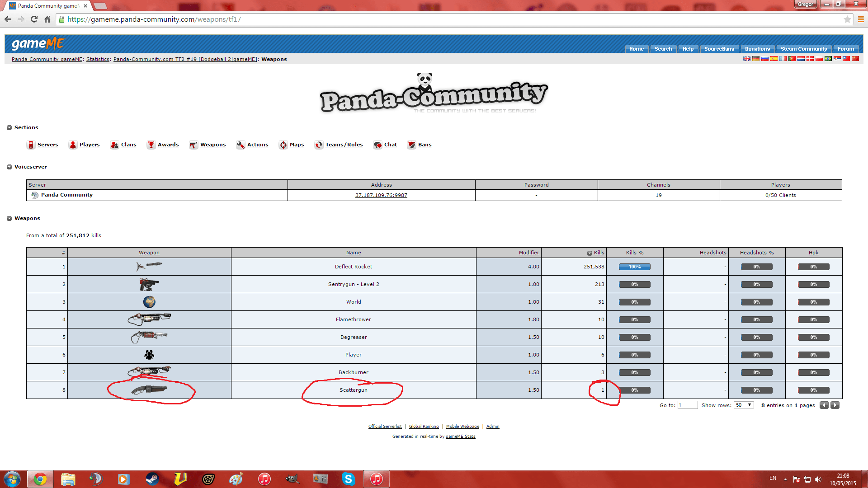This screenshot has width=868, height=488.
Task: Open the Show rows dropdown
Action: pyautogui.click(x=743, y=405)
